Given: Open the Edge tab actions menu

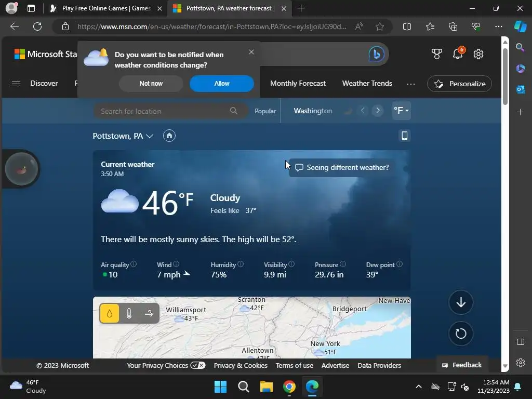Looking at the screenshot, I should coord(31,8).
